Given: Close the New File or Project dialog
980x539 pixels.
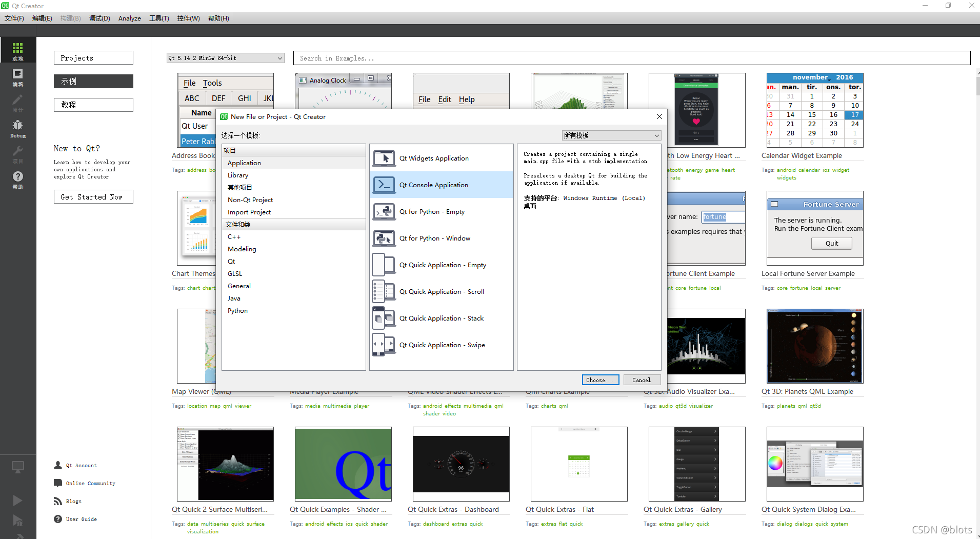Looking at the screenshot, I should pyautogui.click(x=659, y=116).
